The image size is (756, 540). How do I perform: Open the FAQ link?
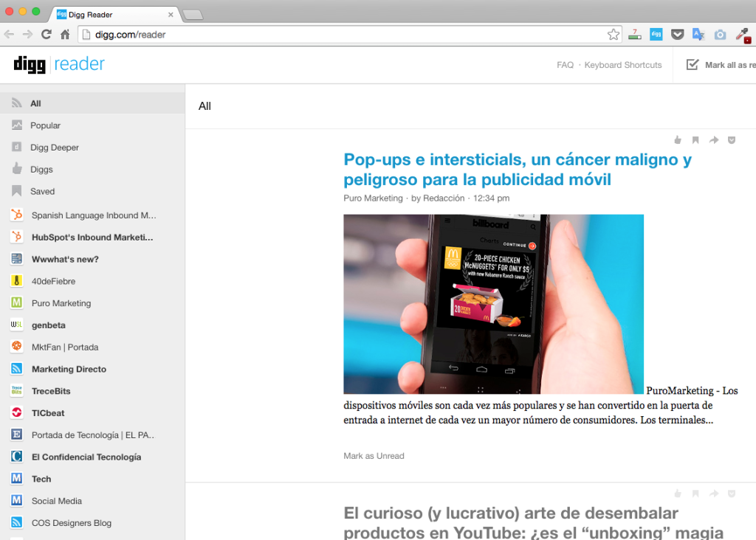click(565, 65)
